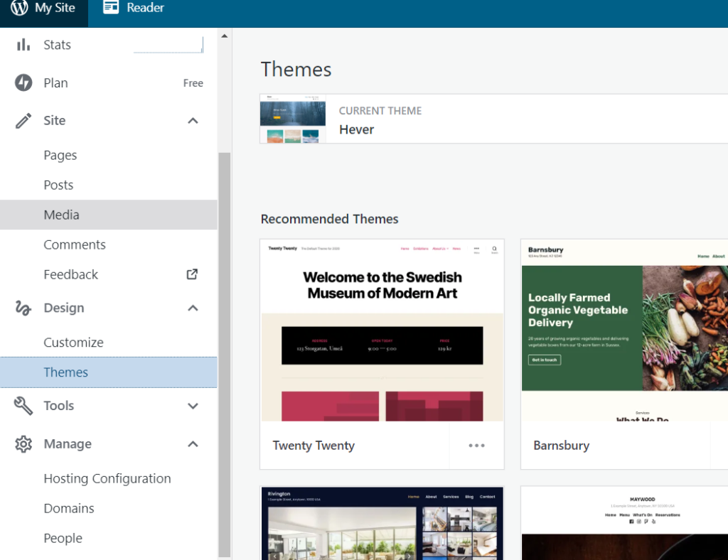Viewport: 728px width, 560px height.
Task: Click the Tools wrench icon
Action: click(23, 406)
